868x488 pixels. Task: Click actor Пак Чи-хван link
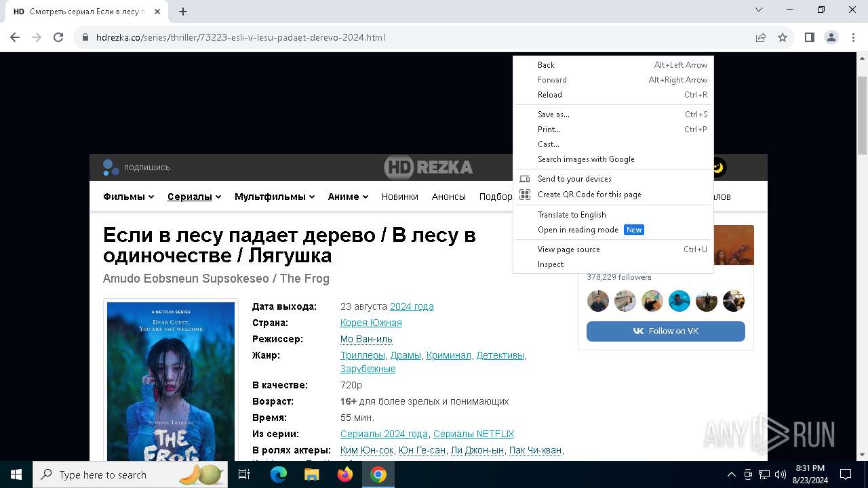pyautogui.click(x=536, y=450)
